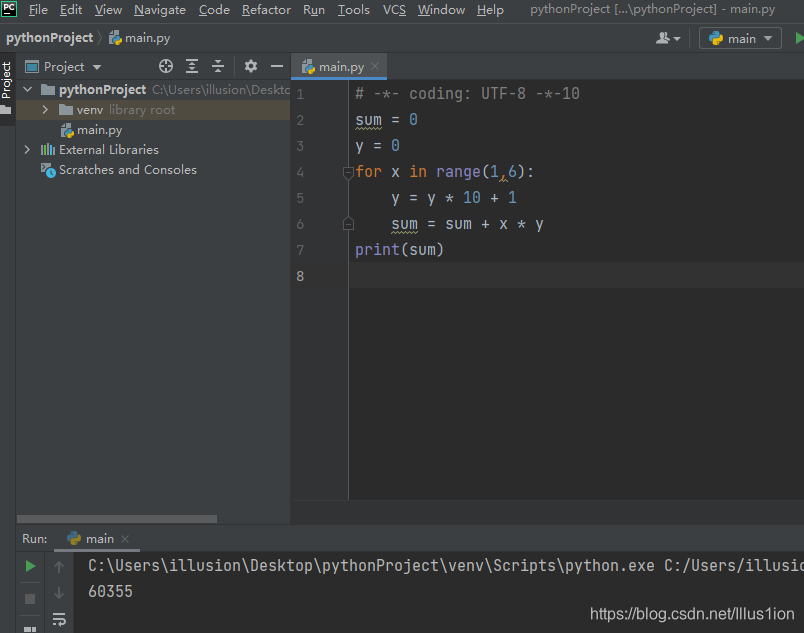Click the fold end marker on line 6
The height and width of the screenshot is (633, 804).
click(x=348, y=224)
